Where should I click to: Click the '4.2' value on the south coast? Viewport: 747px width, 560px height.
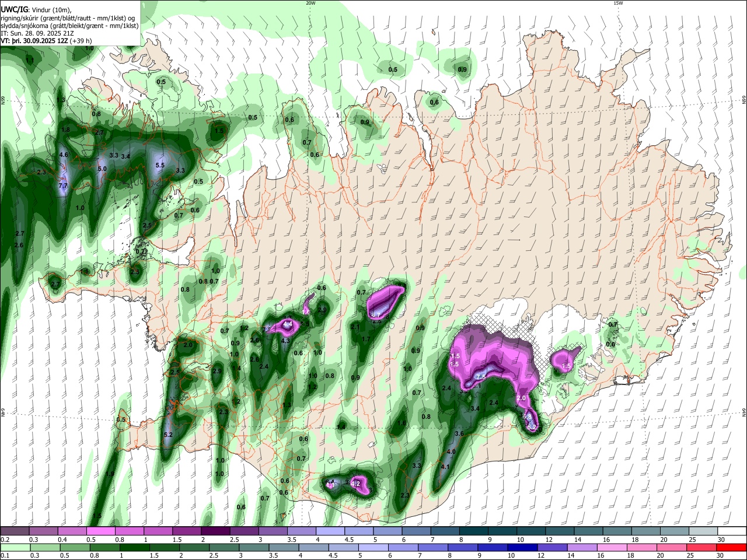[355, 484]
